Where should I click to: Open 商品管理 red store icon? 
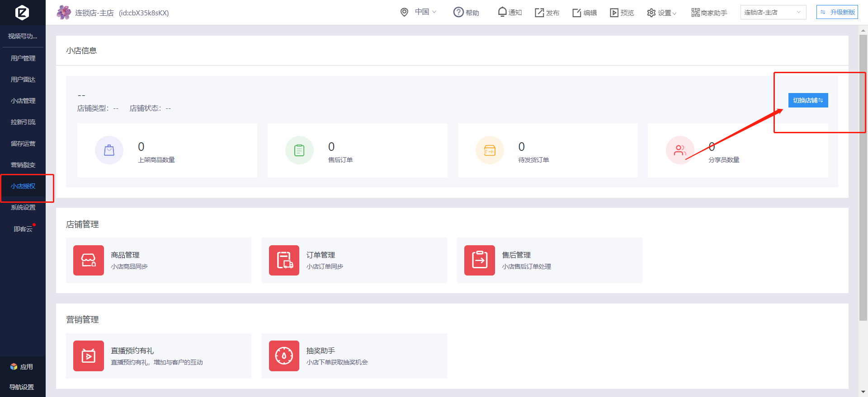[89, 260]
